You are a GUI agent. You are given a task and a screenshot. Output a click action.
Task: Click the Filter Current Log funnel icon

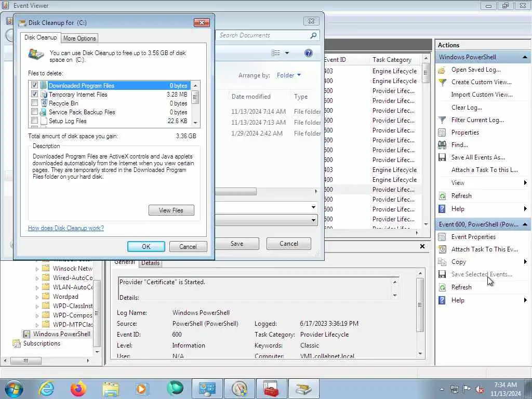(x=442, y=120)
